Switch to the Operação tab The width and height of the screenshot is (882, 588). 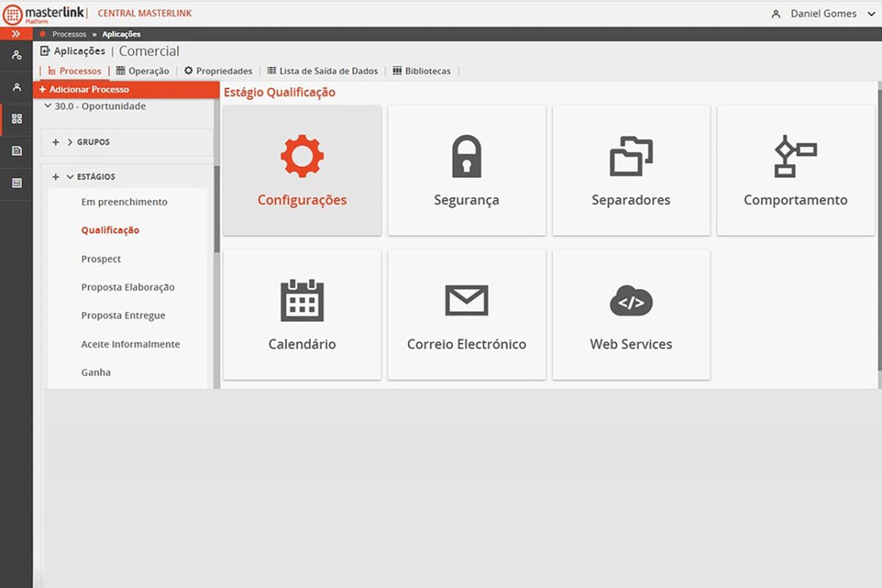(x=144, y=71)
